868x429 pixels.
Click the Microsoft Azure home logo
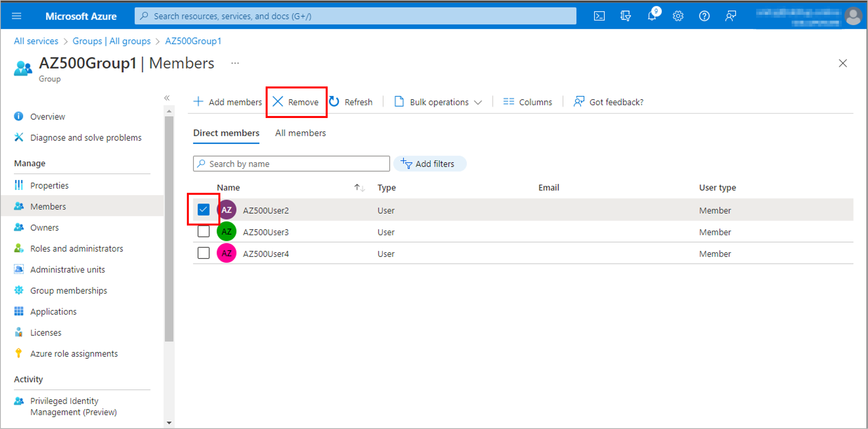pyautogui.click(x=81, y=16)
